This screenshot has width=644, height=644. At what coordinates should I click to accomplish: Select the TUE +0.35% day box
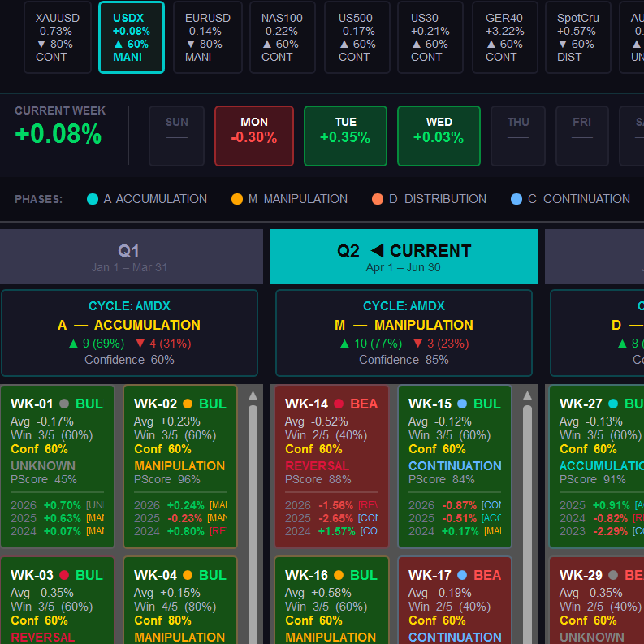[345, 136]
